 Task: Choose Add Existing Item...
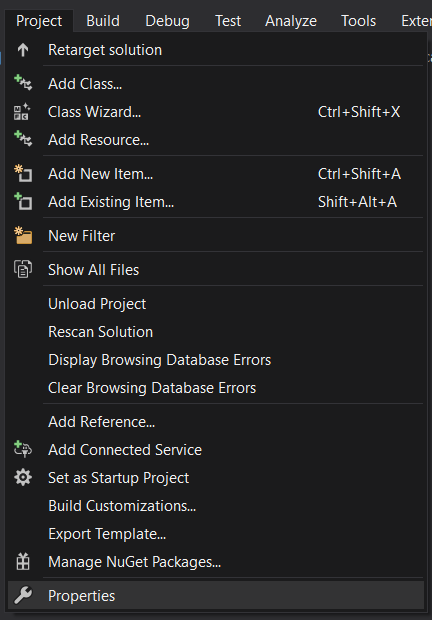click(x=216, y=202)
